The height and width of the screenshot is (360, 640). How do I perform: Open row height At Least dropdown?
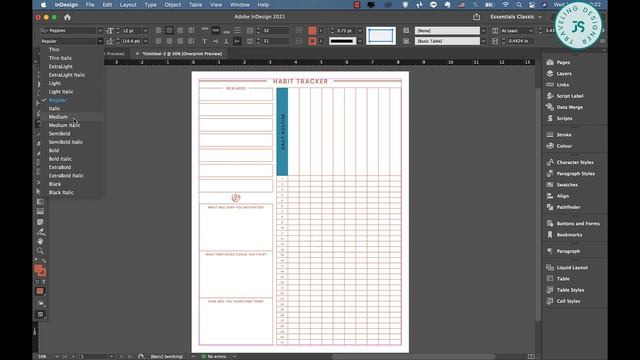coord(531,31)
